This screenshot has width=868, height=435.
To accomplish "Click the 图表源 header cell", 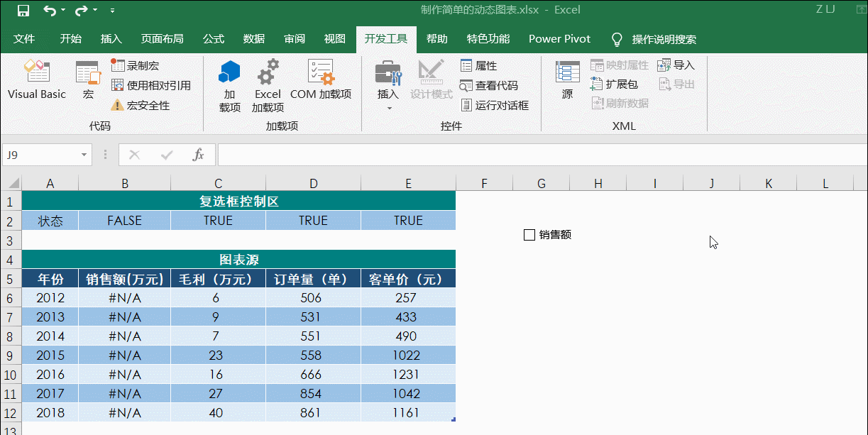I will [x=238, y=259].
